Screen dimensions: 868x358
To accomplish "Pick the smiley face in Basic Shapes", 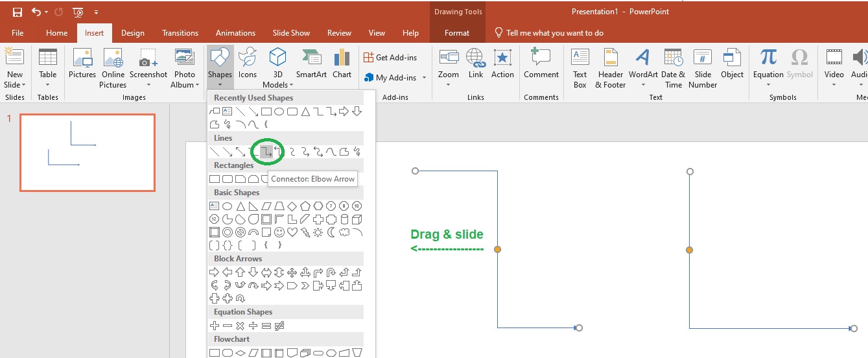I will 279,232.
